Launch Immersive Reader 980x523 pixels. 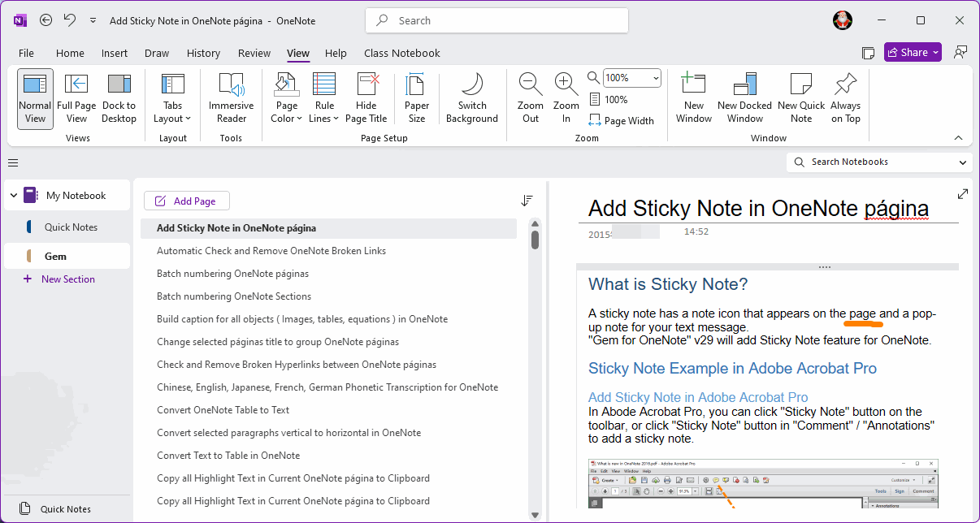coord(231,99)
